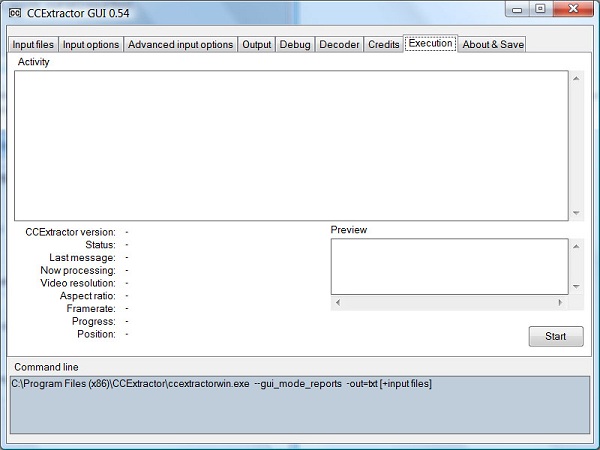Click the Preview box scroll down arrow
The width and height of the screenshot is (600, 450).
click(x=575, y=287)
